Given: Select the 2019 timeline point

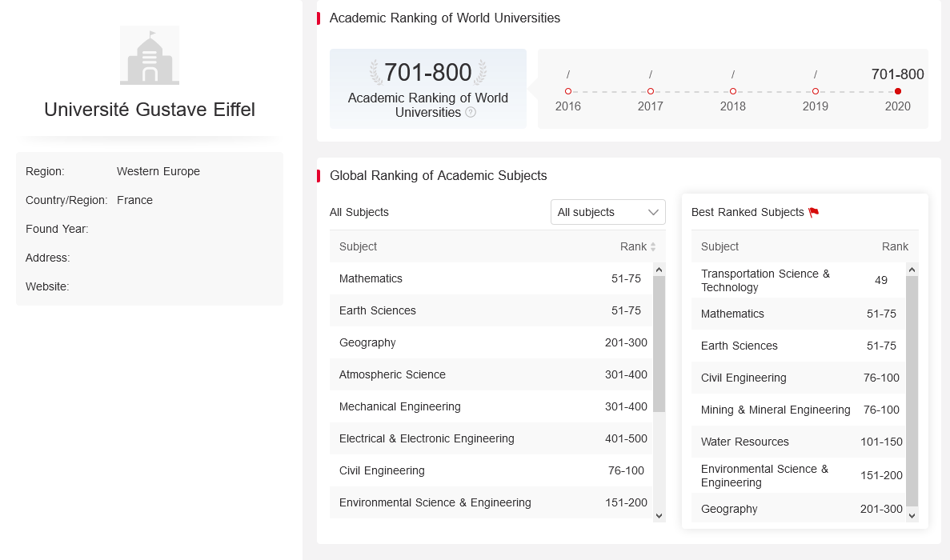Looking at the screenshot, I should tap(815, 91).
